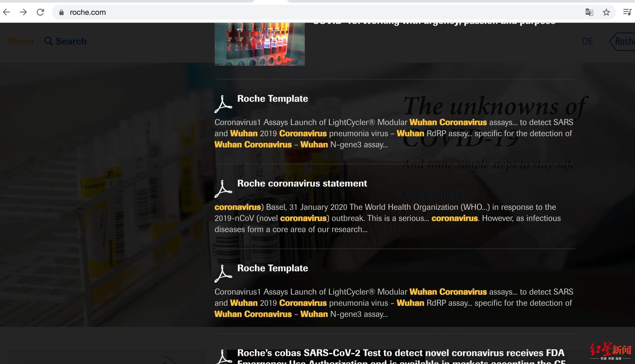Viewport: 635px width, 364px height.
Task: Click 'Basel, 31 January 2020' snippet text
Action: [306, 207]
